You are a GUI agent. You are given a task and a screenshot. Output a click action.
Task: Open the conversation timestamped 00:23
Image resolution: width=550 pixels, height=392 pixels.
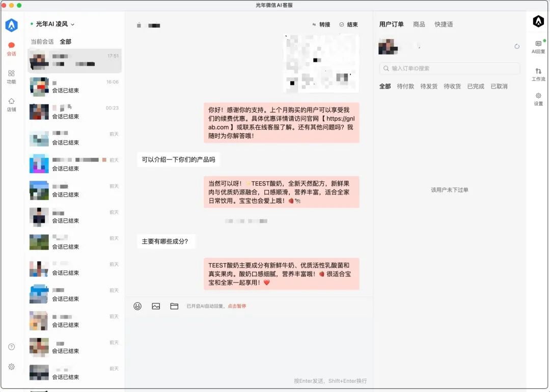[75, 112]
